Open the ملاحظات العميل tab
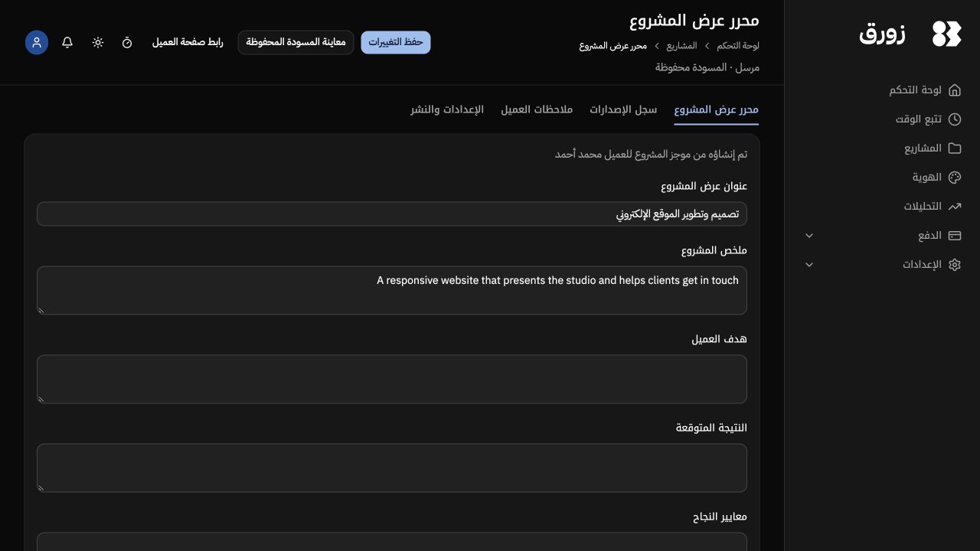Screen dimensions: 980x551 point(537,109)
